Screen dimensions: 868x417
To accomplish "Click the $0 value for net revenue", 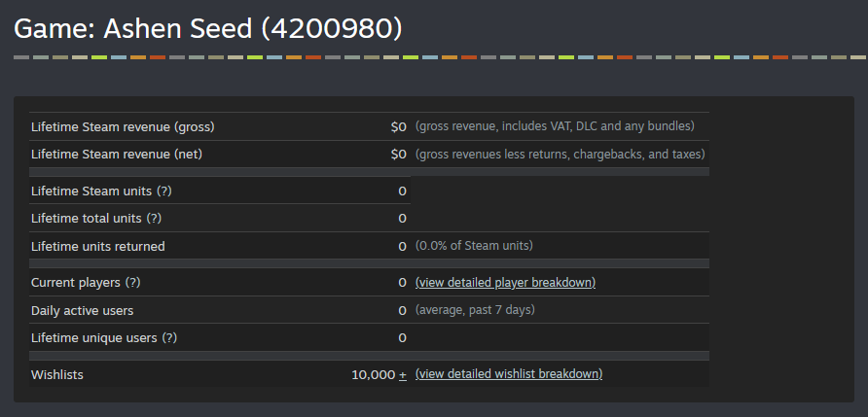I will [x=398, y=154].
